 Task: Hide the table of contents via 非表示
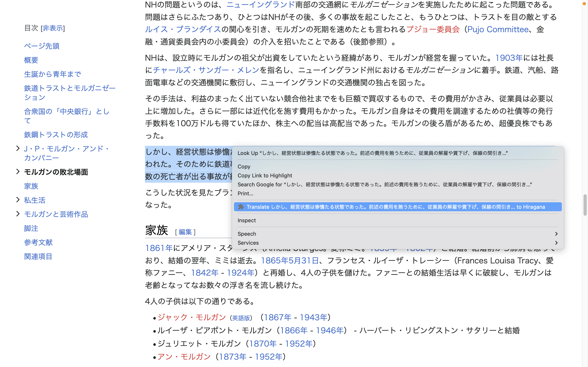52,28
